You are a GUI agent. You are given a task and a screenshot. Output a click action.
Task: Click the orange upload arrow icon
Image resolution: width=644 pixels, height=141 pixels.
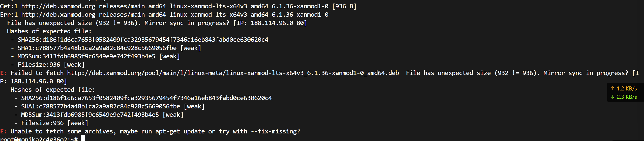click(612, 88)
